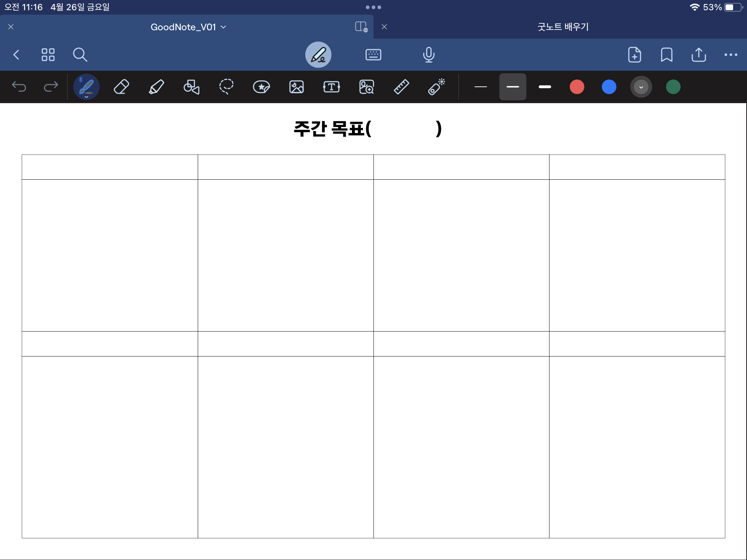
Task: Tap the battery indicator
Action: 734,7
